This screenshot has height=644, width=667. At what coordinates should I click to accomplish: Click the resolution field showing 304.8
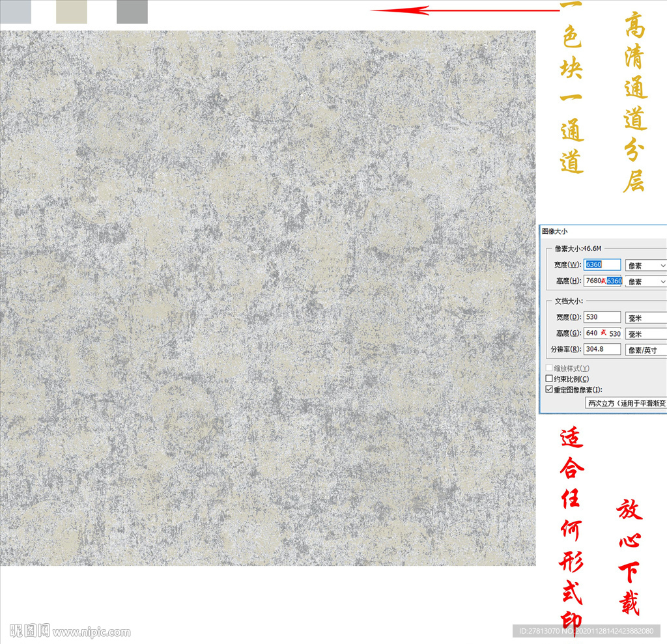602,349
